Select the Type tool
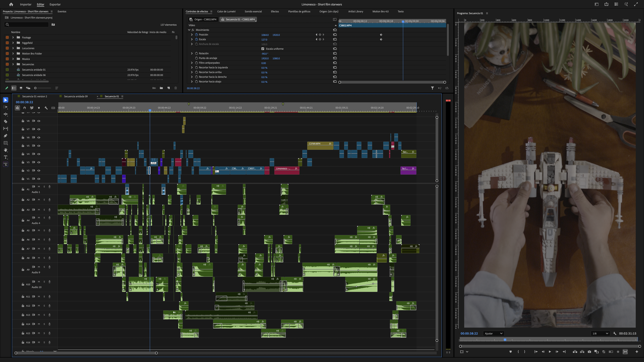This screenshot has width=644, height=362. (x=5, y=157)
